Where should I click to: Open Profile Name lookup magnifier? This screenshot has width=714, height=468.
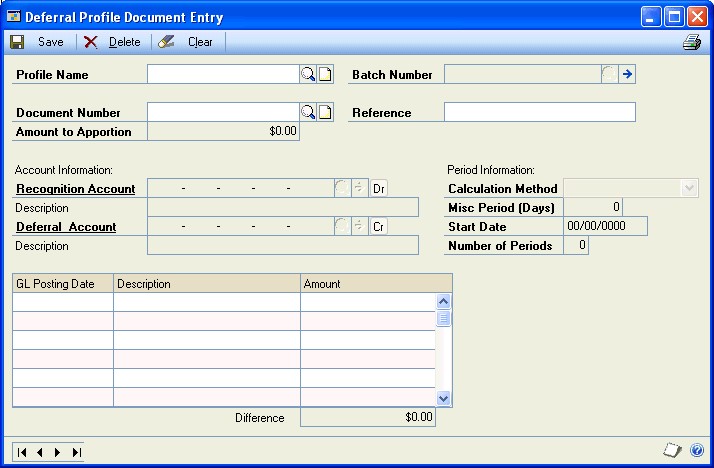(308, 74)
